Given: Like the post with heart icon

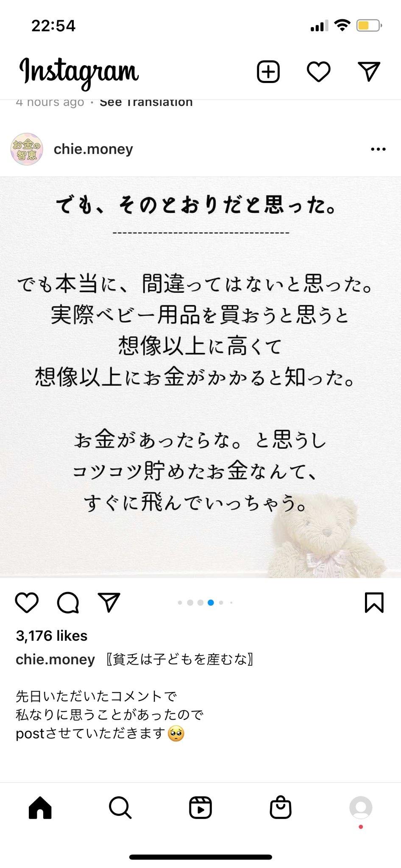Looking at the screenshot, I should 27,602.
